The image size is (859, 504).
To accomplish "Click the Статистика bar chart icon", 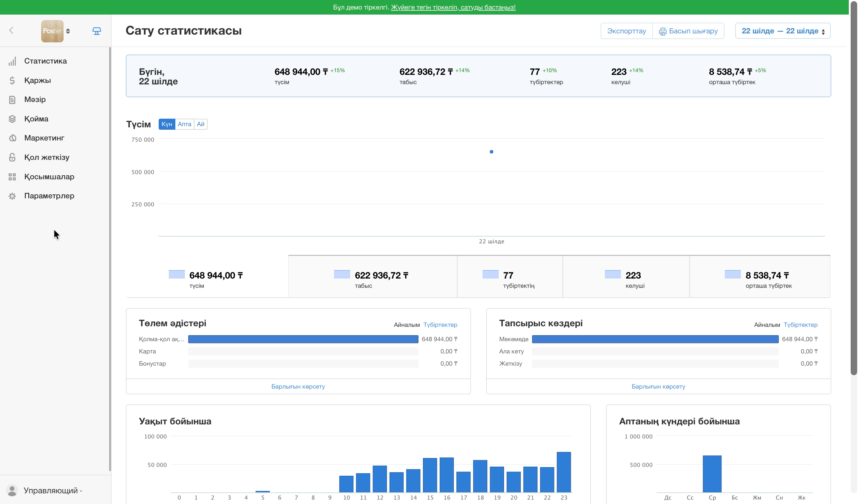I will point(12,61).
